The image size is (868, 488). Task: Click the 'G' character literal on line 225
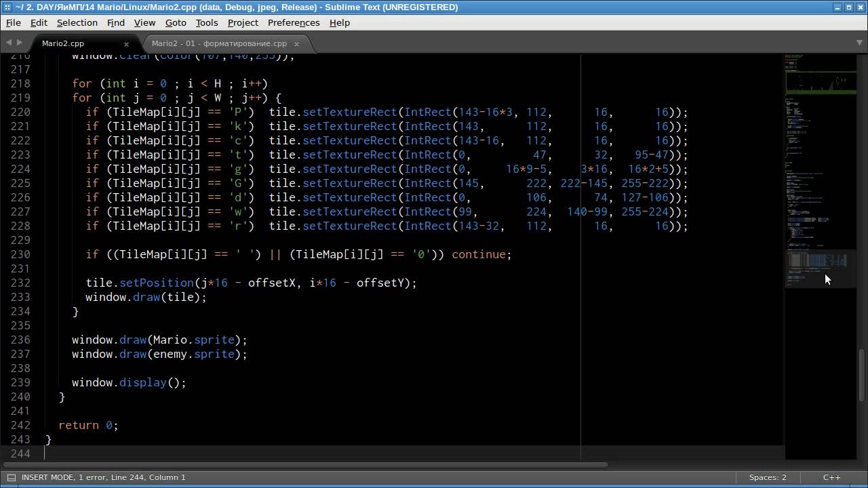238,183
